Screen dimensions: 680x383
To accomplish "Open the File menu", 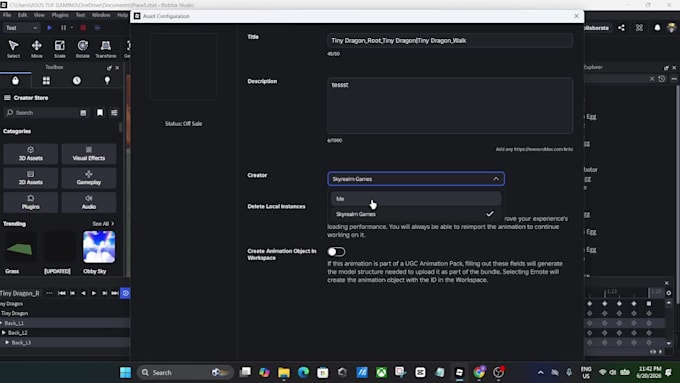I will pyautogui.click(x=7, y=15).
